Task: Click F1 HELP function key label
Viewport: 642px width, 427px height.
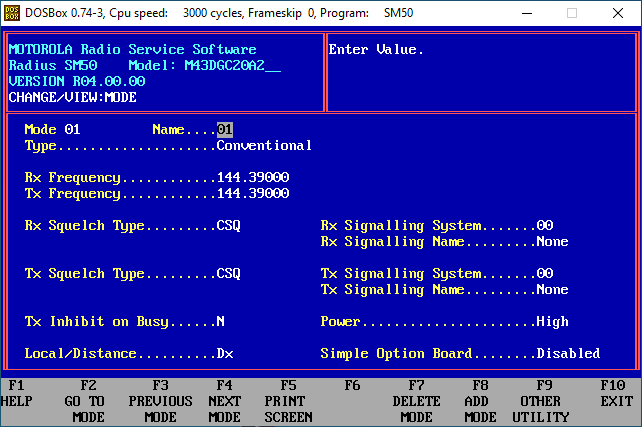Action: (16, 393)
